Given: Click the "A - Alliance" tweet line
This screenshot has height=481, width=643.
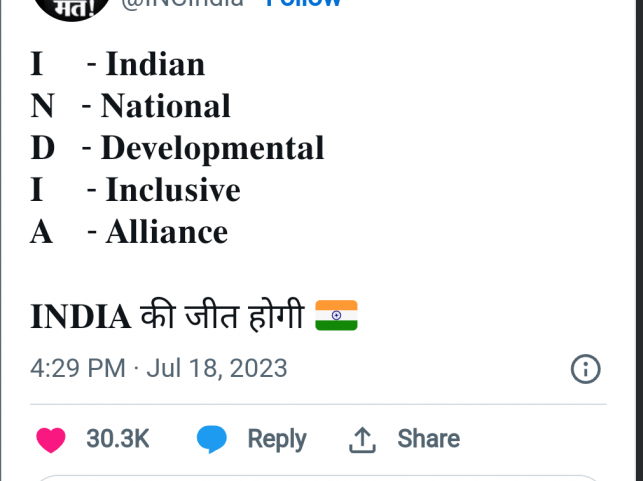Looking at the screenshot, I should pyautogui.click(x=129, y=232).
